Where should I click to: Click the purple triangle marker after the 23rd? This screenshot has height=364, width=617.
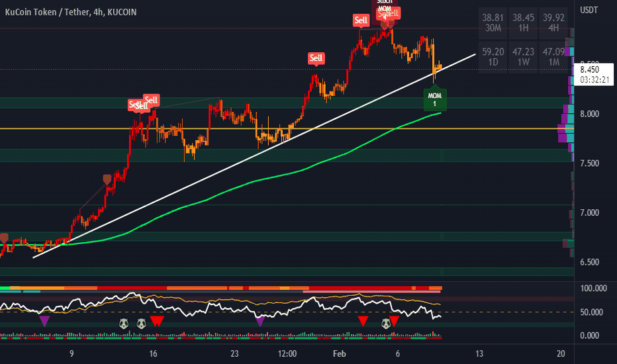[x=260, y=321]
